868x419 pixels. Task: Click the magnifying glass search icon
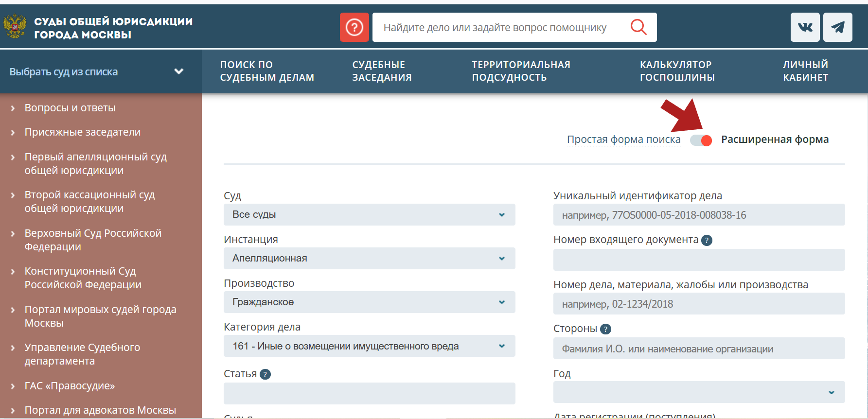(x=638, y=27)
